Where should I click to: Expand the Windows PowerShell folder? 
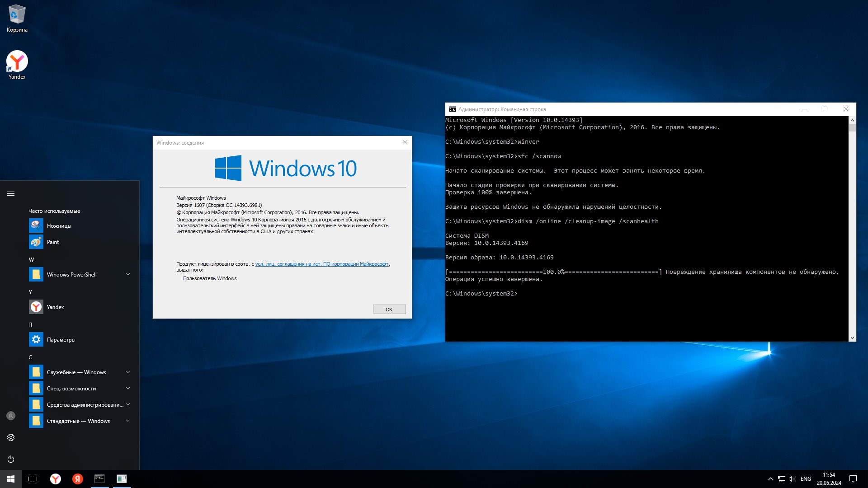[x=127, y=274]
